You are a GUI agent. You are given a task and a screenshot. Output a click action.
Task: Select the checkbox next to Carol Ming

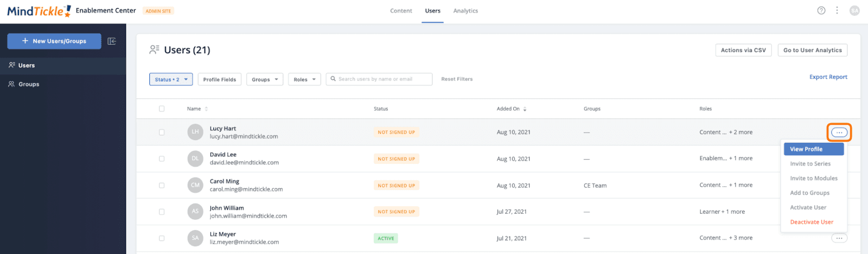pos(162,186)
